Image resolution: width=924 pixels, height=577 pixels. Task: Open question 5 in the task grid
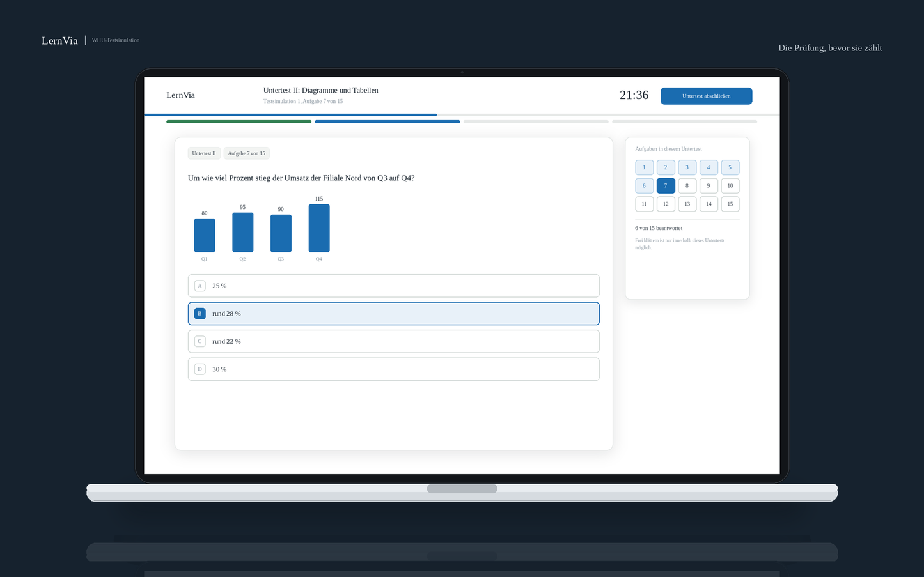(730, 167)
